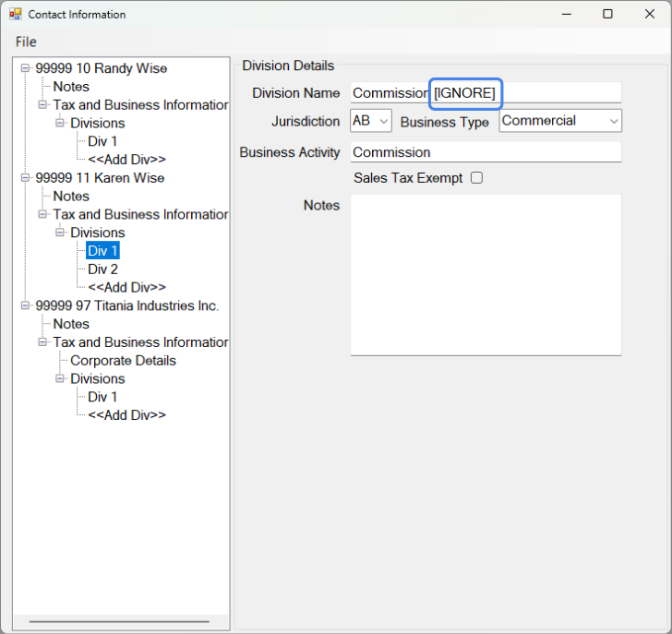Open the Jurisdiction dropdown
672x634 pixels.
click(x=371, y=121)
